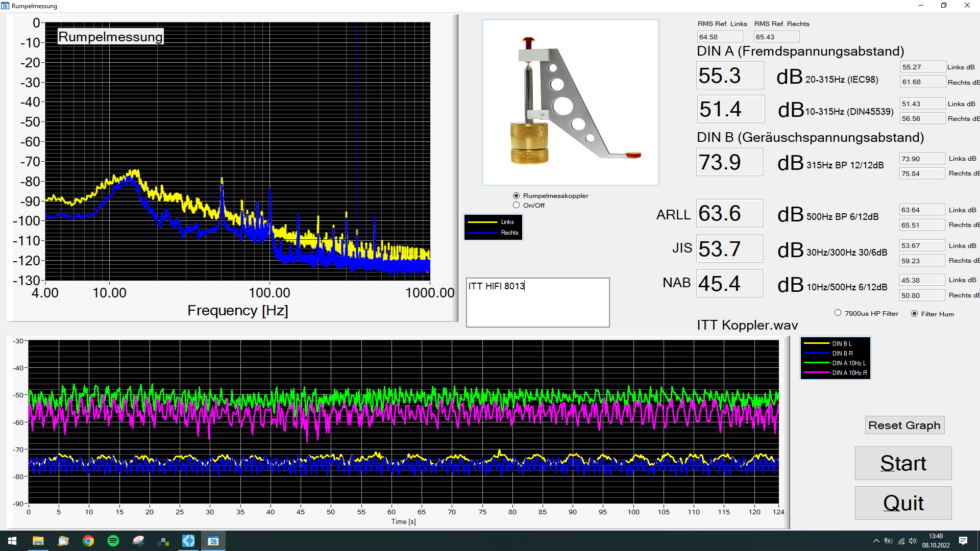Open the Windows notification center icon

point(963,541)
